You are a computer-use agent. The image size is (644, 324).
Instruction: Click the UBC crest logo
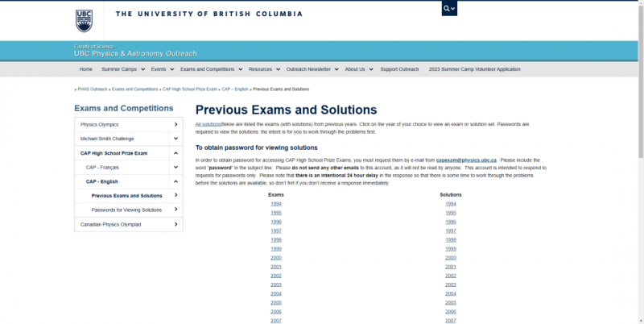pyautogui.click(x=85, y=21)
